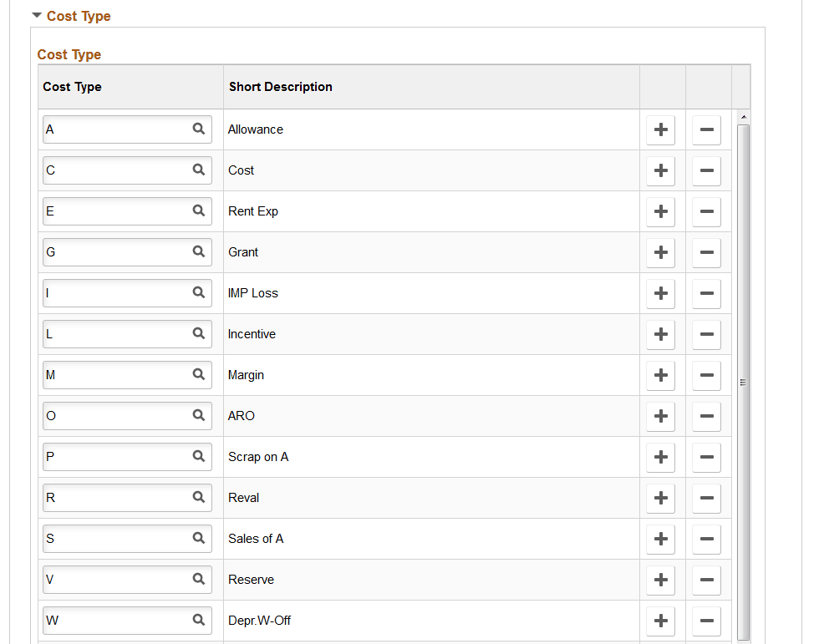
Task: Add a row after Rent Exp
Action: (660, 211)
